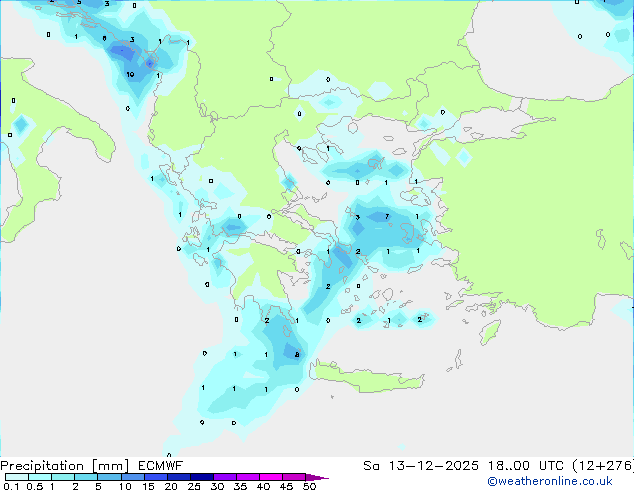Click the legend label '0.1'
Viewport: 634px width, 490px height.
pyautogui.click(x=11, y=486)
